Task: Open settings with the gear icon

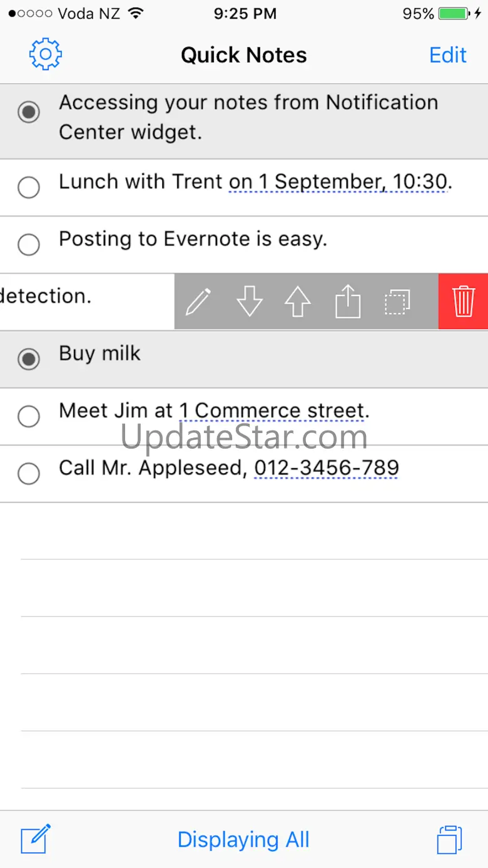Action: click(x=45, y=54)
